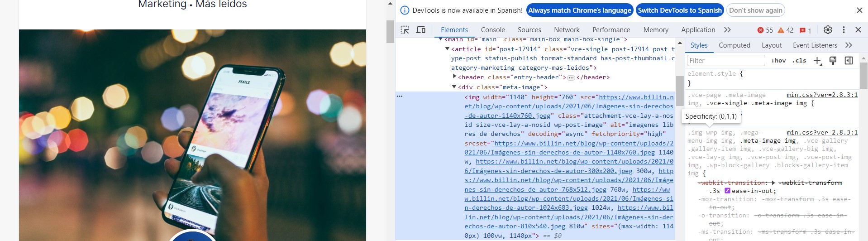The image size is (868, 241).
Task: Click the ellipsis beside the selected img node
Action: [x=400, y=96]
